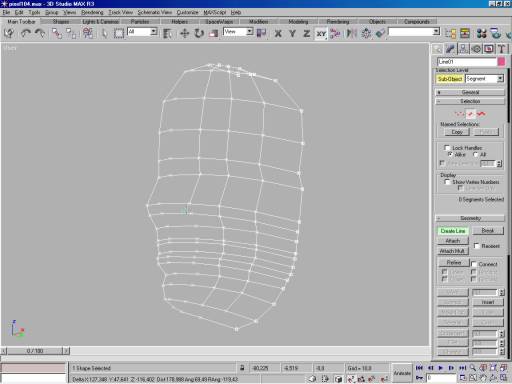Choose the Select Object arrow tool

[x=105, y=33]
